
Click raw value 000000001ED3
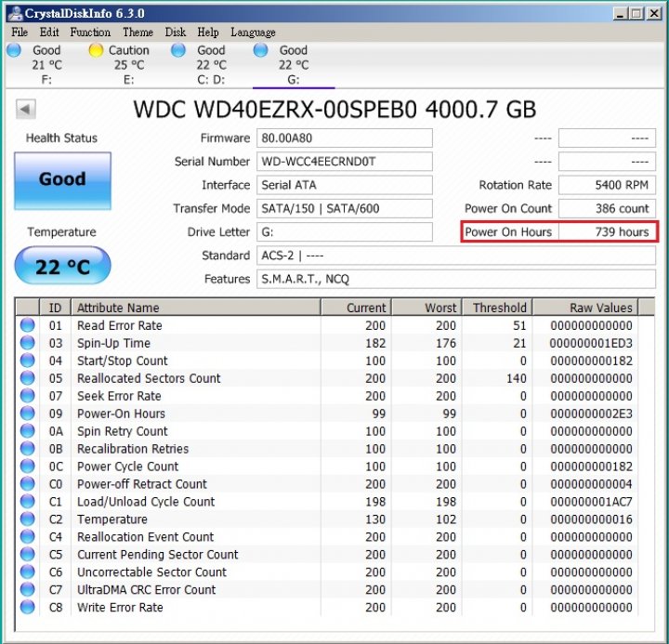(591, 343)
